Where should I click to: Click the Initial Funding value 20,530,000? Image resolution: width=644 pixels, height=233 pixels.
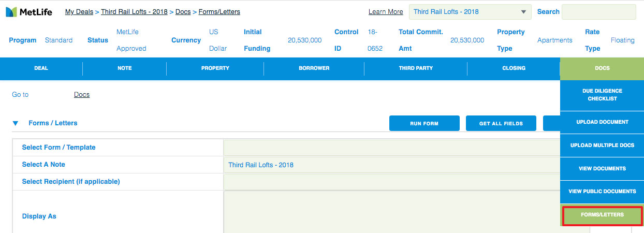304,40
